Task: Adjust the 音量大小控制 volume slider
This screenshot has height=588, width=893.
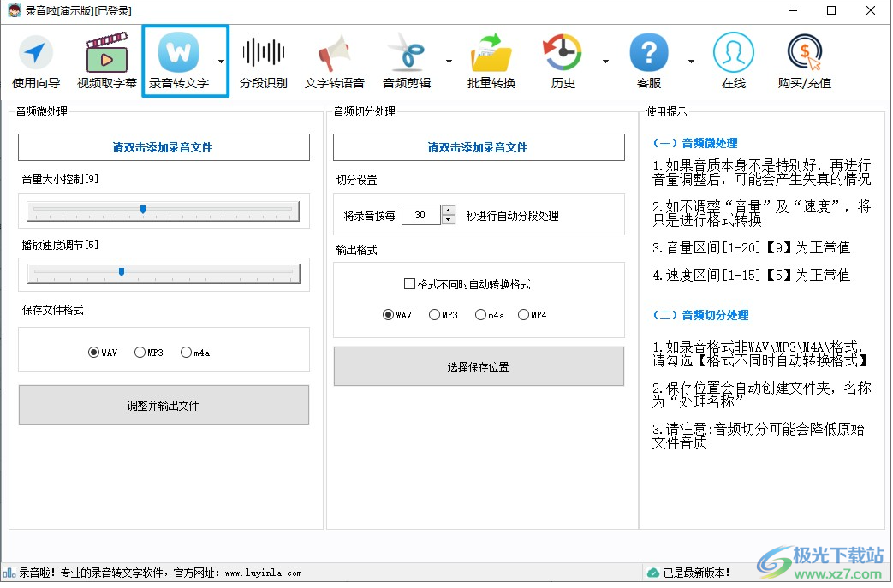Action: tap(143, 209)
